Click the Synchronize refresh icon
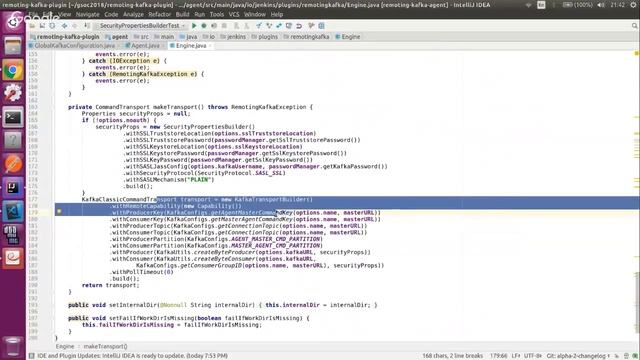640x360 pixels. coord(52,26)
